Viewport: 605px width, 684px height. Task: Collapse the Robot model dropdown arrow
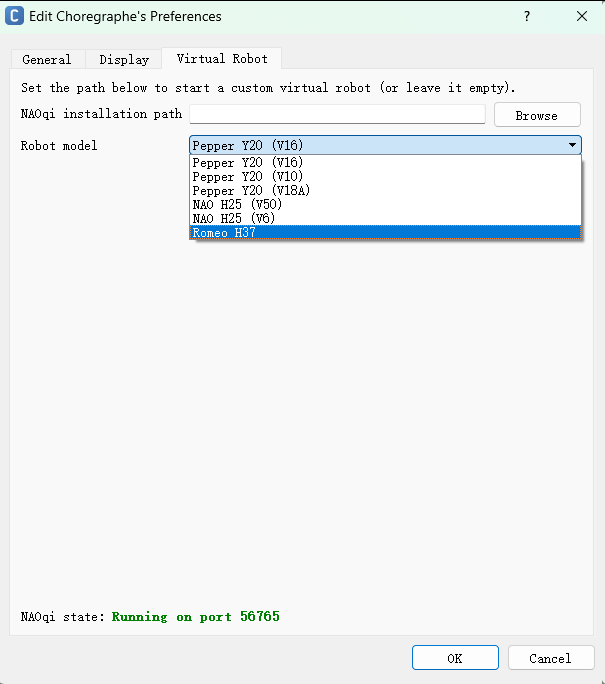pyautogui.click(x=572, y=145)
